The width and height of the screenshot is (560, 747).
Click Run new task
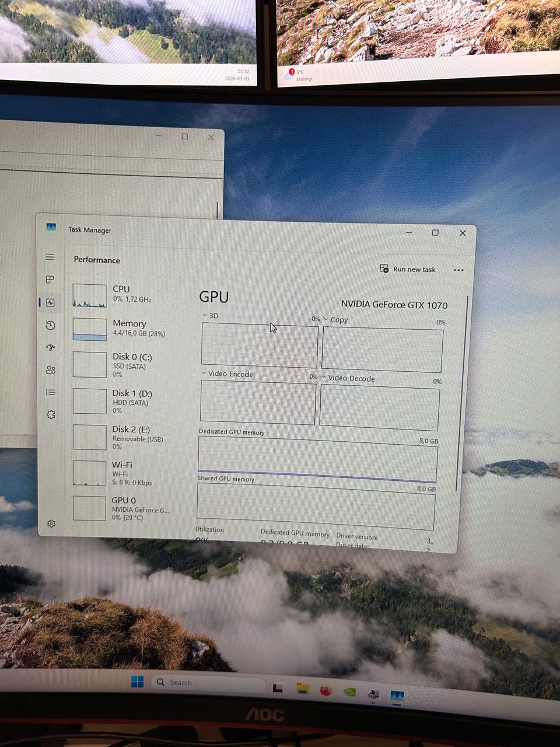(x=408, y=269)
